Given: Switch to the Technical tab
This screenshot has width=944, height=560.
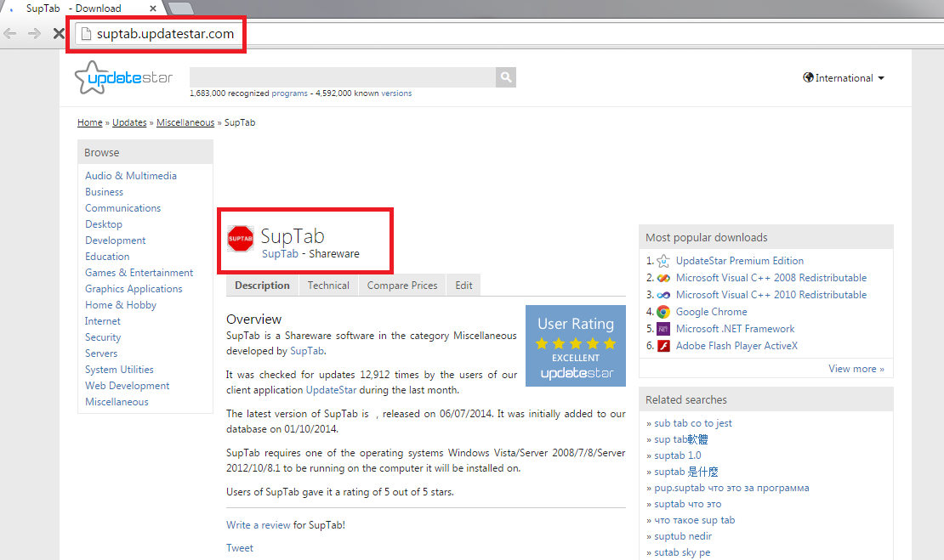Looking at the screenshot, I should point(328,286).
